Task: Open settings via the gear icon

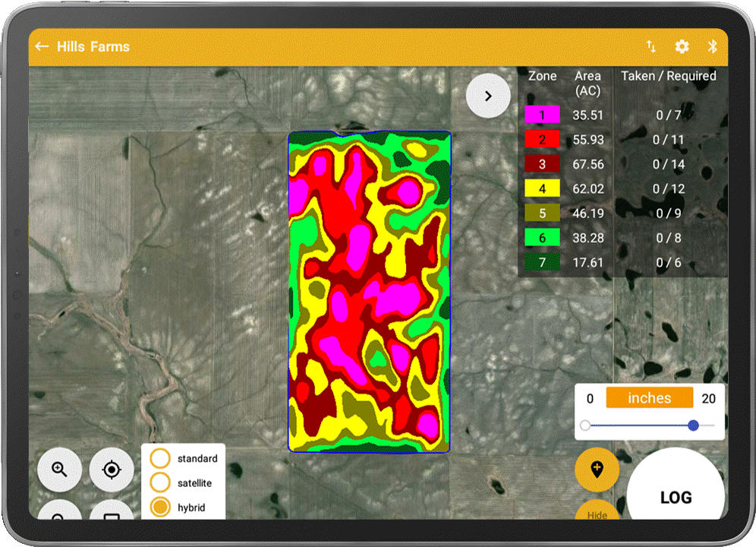Action: click(x=682, y=46)
